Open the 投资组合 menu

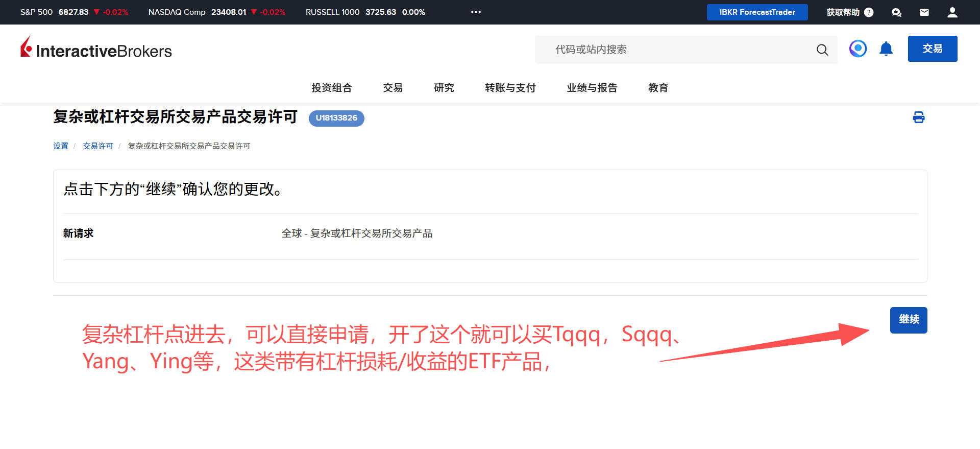coord(331,88)
